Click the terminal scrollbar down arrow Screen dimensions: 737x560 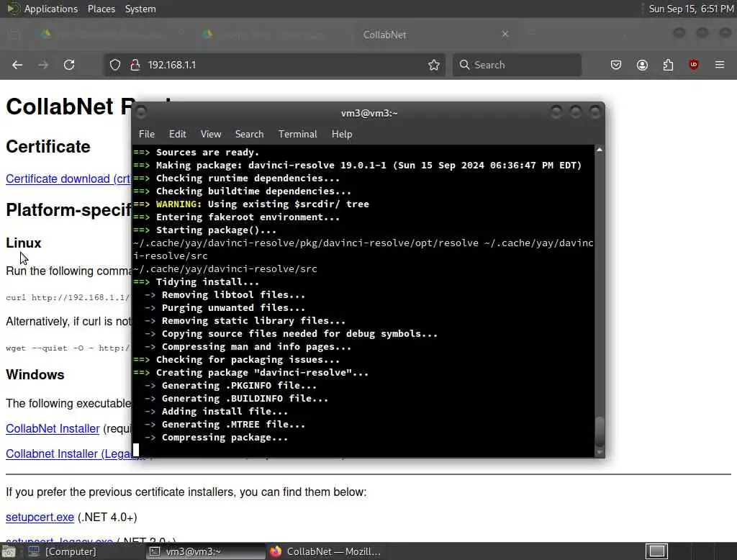600,452
